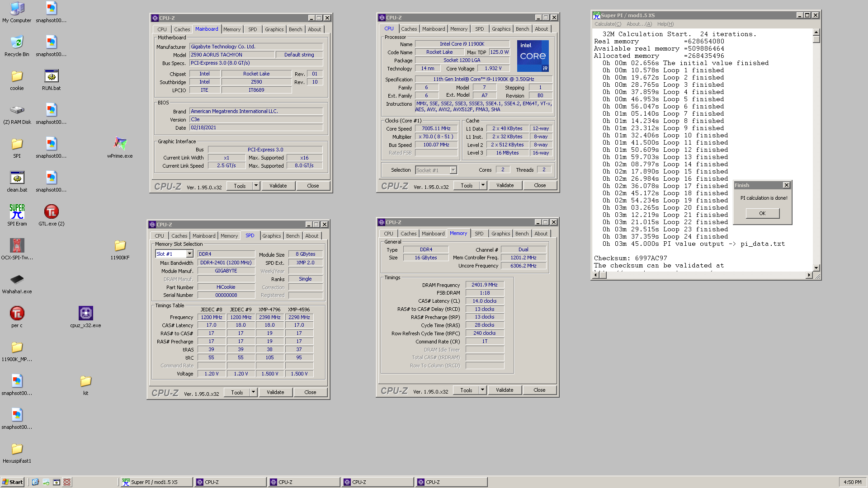Open the Hexuspifast1 folder
Viewport: 868px width, 488px height.
pos(17,453)
